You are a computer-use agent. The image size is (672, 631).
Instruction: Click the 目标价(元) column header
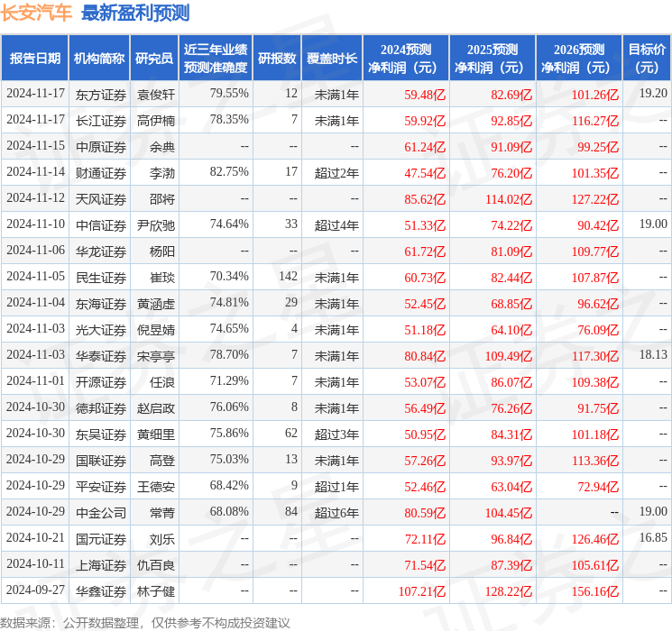click(x=647, y=59)
